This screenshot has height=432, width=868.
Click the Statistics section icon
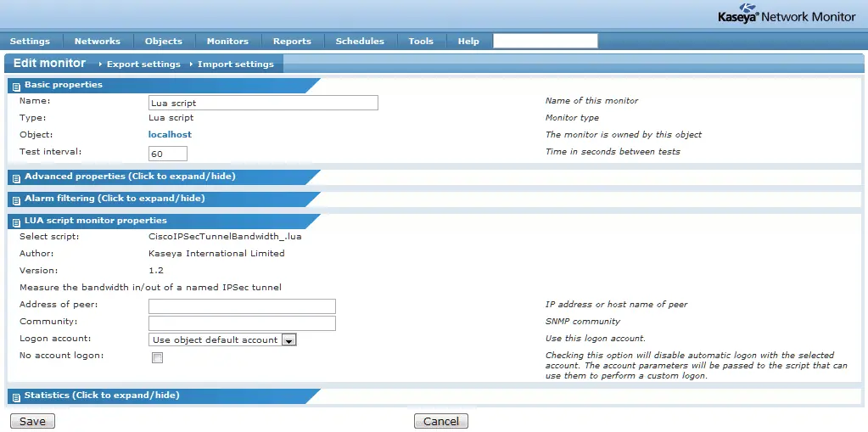[x=16, y=397]
